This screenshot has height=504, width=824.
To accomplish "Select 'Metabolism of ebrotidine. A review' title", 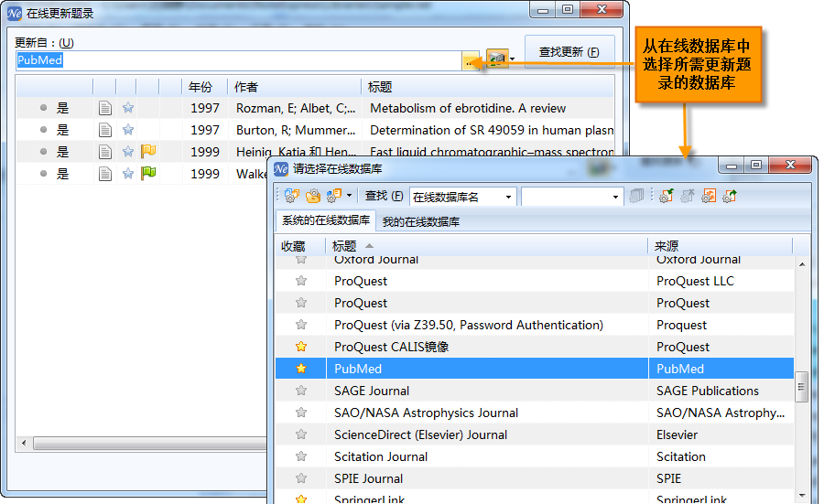I will pos(468,108).
